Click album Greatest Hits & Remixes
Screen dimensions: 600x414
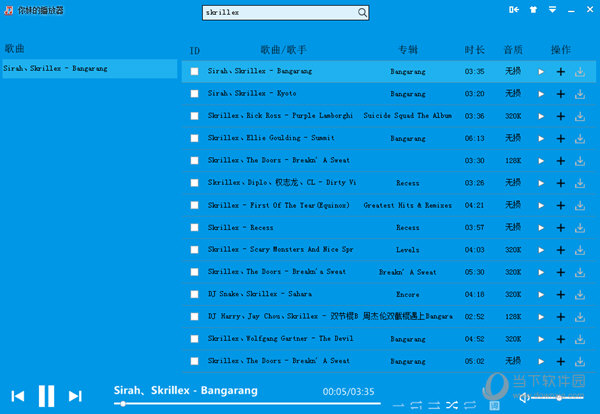[408, 205]
